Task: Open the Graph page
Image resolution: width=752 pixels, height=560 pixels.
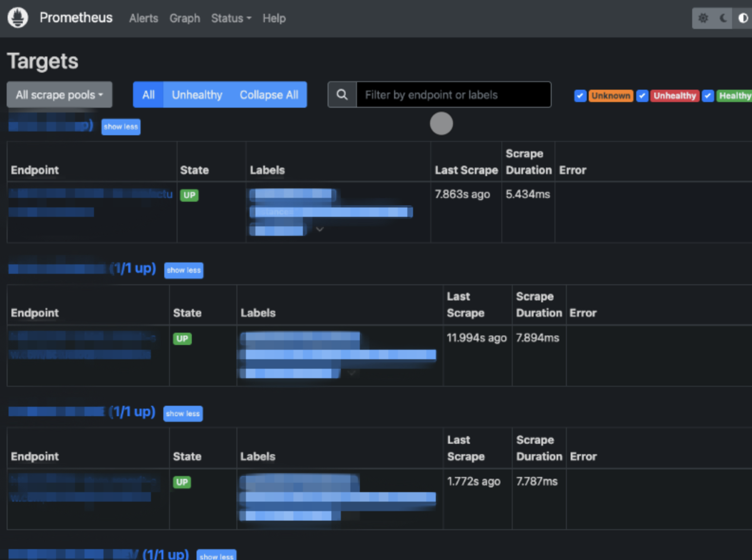Action: click(x=185, y=18)
